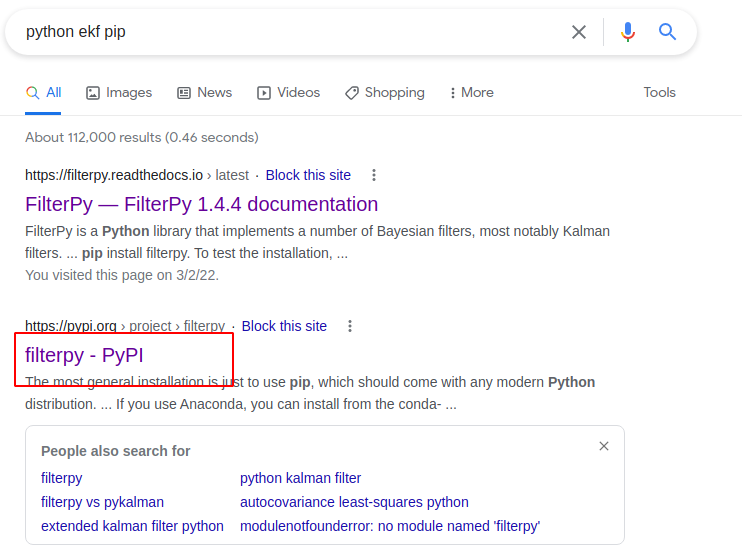The image size is (742, 559).
Task: Select the All results tab
Action: tap(43, 93)
